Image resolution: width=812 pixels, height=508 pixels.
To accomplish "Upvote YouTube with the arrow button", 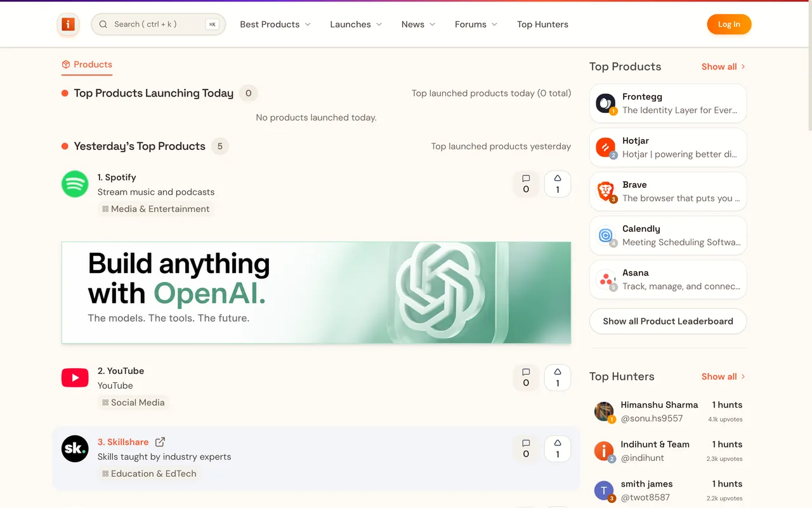I will [x=558, y=377].
